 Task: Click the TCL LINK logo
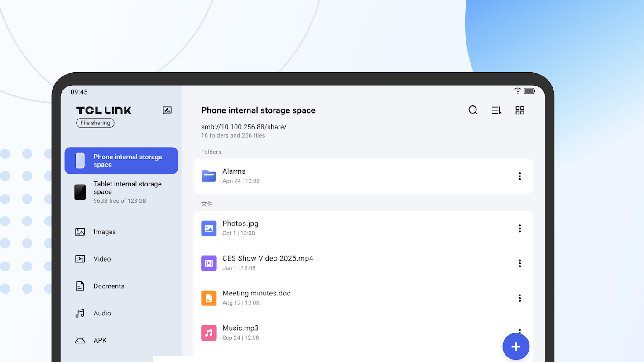click(104, 110)
